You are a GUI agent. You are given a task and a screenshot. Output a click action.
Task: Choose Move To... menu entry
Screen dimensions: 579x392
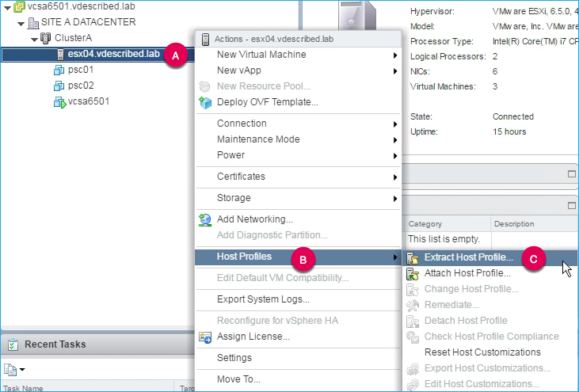(298, 379)
